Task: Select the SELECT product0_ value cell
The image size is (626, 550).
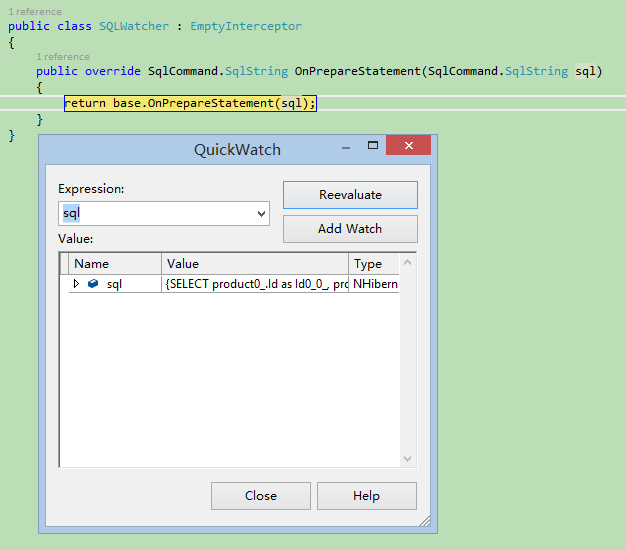Action: point(255,284)
